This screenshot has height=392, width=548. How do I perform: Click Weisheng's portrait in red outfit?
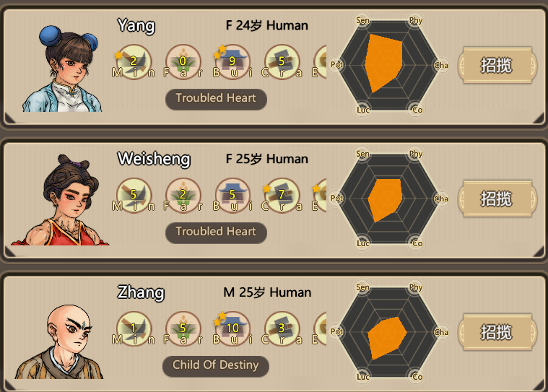[x=60, y=200]
